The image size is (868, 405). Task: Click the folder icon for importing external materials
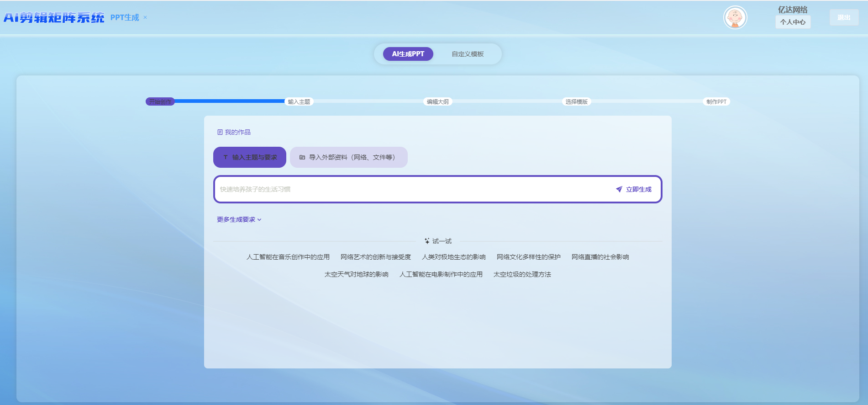point(302,157)
